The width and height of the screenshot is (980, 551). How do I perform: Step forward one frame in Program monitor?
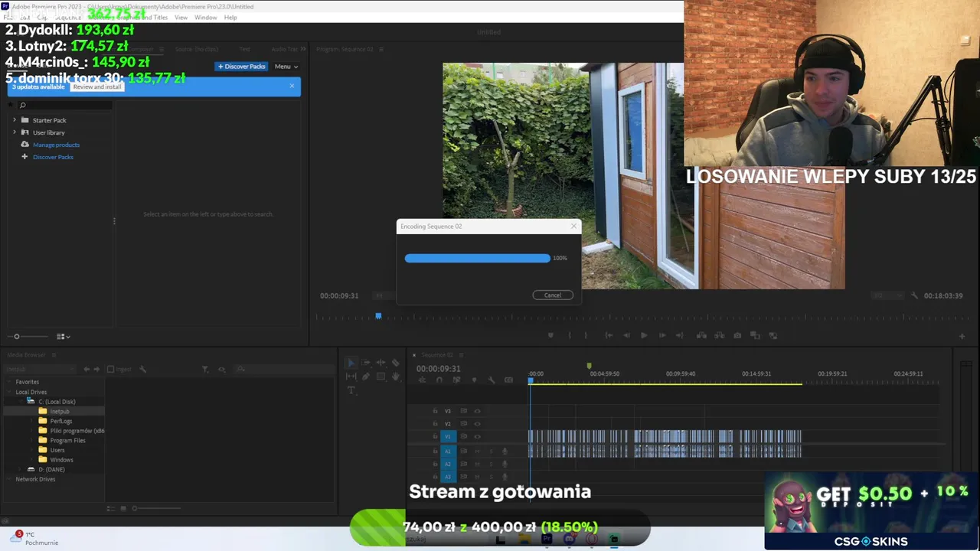pyautogui.click(x=662, y=335)
